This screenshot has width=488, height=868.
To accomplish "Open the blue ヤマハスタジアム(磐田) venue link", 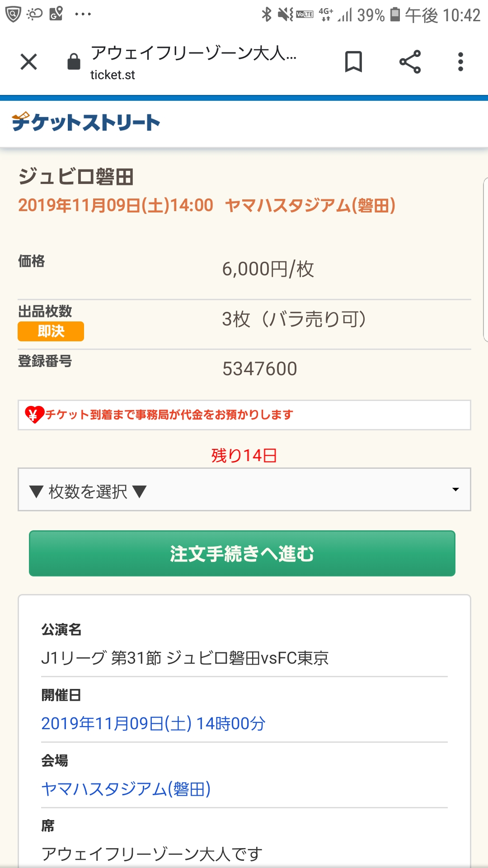I will tap(126, 789).
